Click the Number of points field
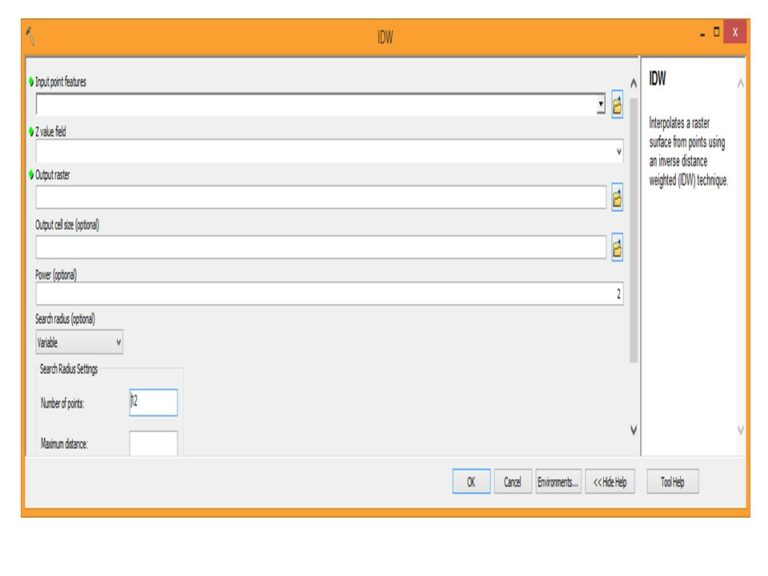Viewport: 768px width, 576px height. [154, 403]
